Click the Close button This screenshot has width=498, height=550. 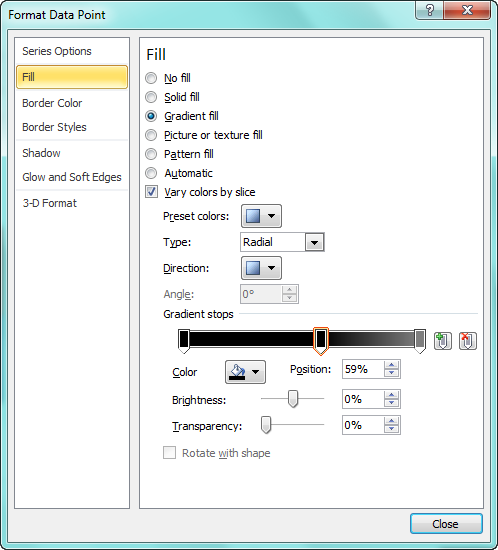coord(446,524)
